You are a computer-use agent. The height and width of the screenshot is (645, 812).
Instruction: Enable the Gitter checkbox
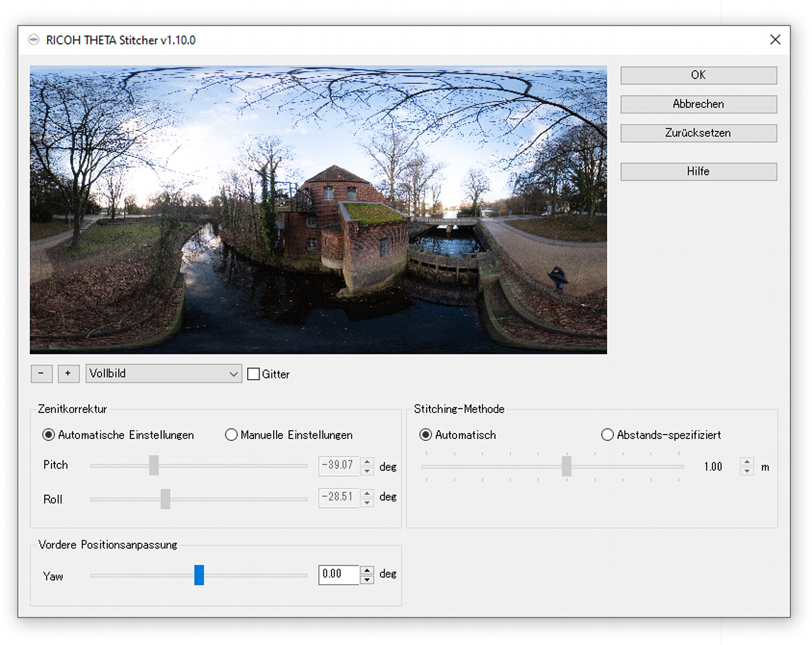253,374
